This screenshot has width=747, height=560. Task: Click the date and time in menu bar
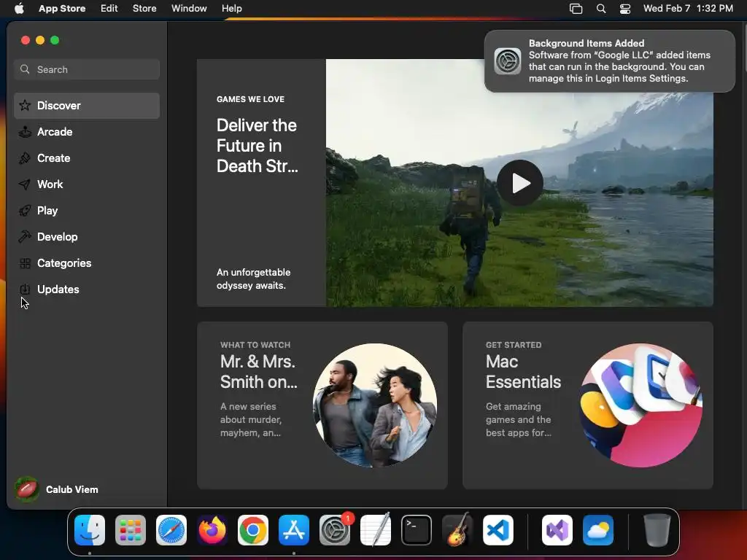[688, 9]
